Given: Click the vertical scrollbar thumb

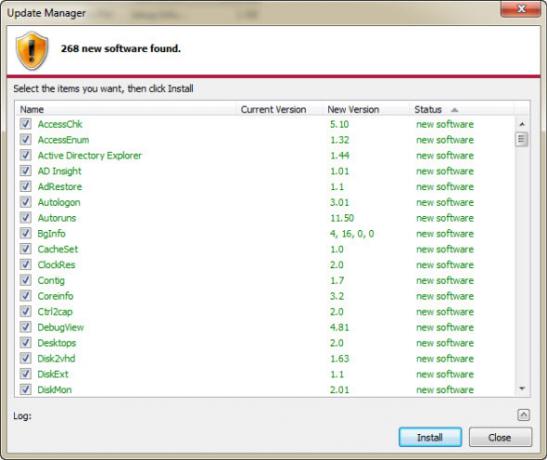Looking at the screenshot, I should point(522,139).
